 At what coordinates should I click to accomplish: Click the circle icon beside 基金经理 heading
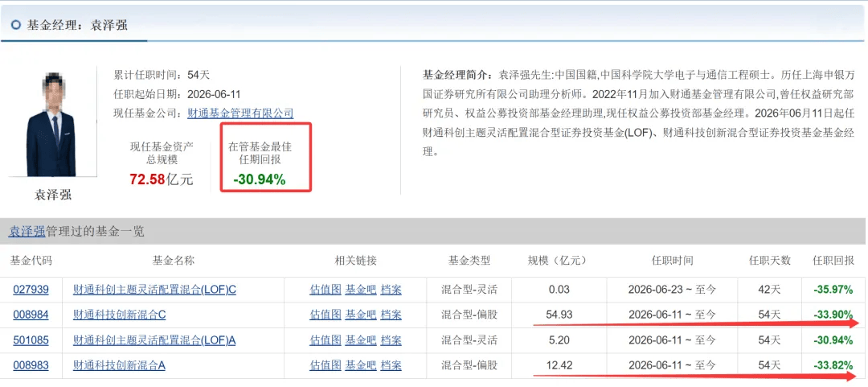[x=16, y=25]
